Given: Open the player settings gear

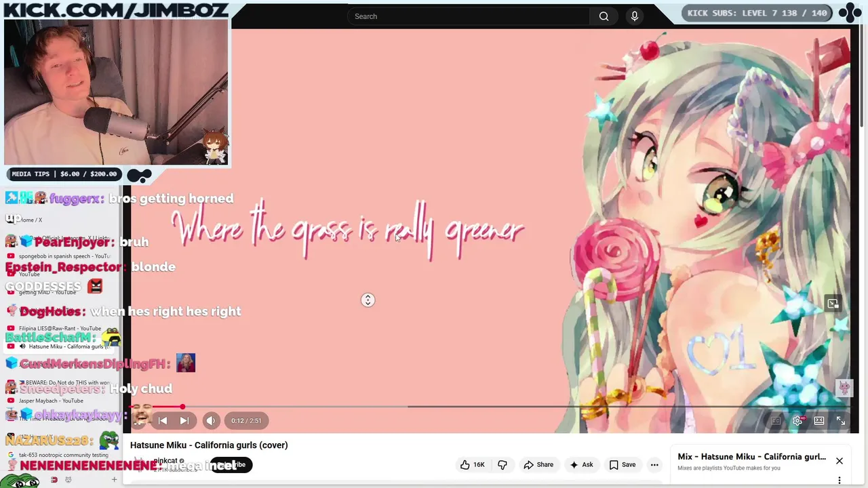Looking at the screenshot, I should pos(797,421).
